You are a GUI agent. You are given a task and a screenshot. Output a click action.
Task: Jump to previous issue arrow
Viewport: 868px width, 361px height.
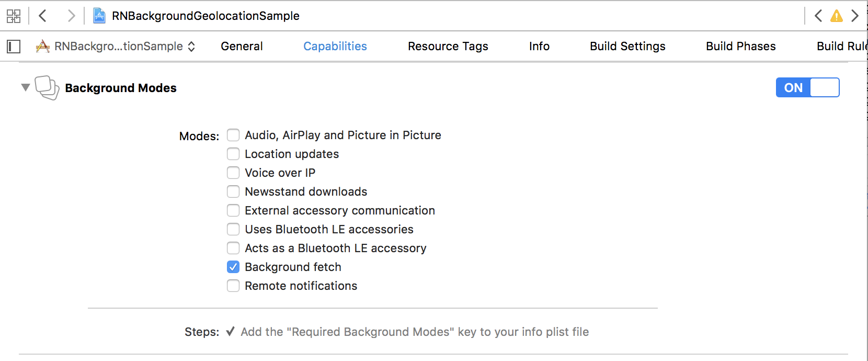(x=818, y=16)
